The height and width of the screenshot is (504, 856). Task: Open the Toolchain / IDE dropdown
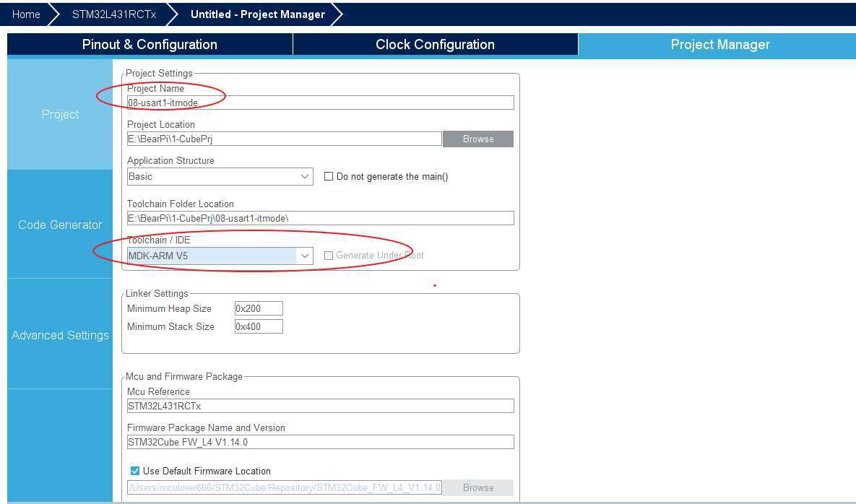coord(220,256)
